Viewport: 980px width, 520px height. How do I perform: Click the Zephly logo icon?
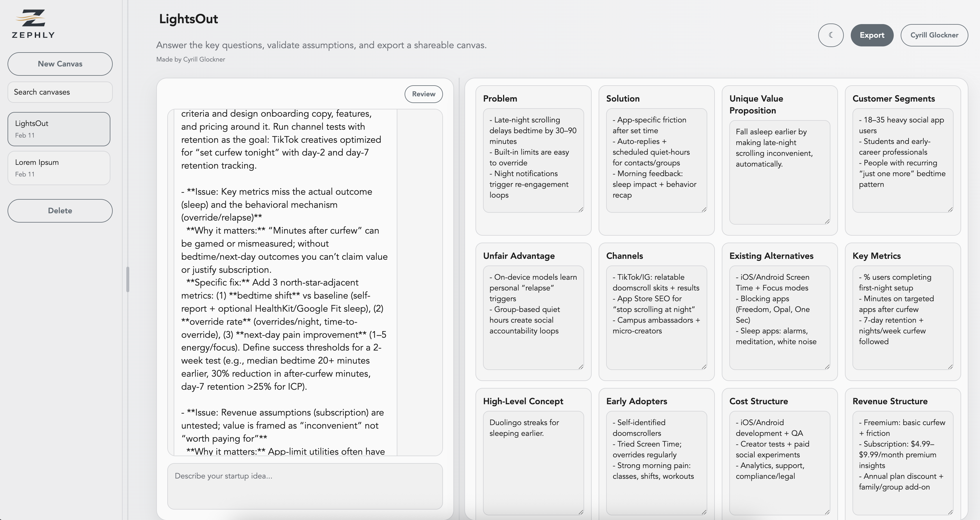33,18
